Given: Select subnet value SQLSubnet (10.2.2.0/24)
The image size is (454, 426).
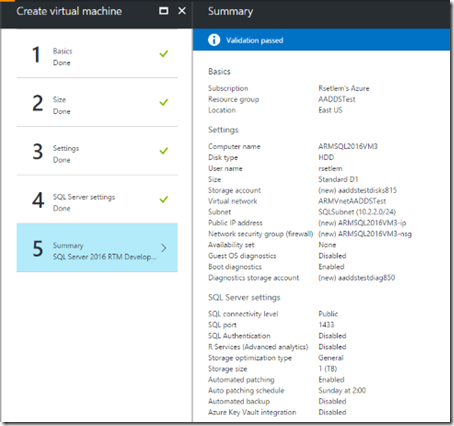Looking at the screenshot, I should point(357,212).
